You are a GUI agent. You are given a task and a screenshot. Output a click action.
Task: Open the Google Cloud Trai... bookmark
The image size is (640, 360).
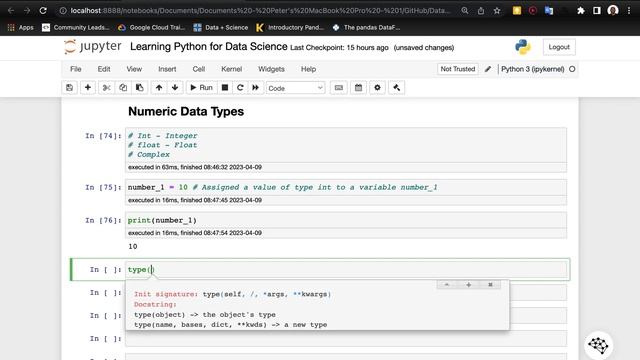click(x=151, y=27)
